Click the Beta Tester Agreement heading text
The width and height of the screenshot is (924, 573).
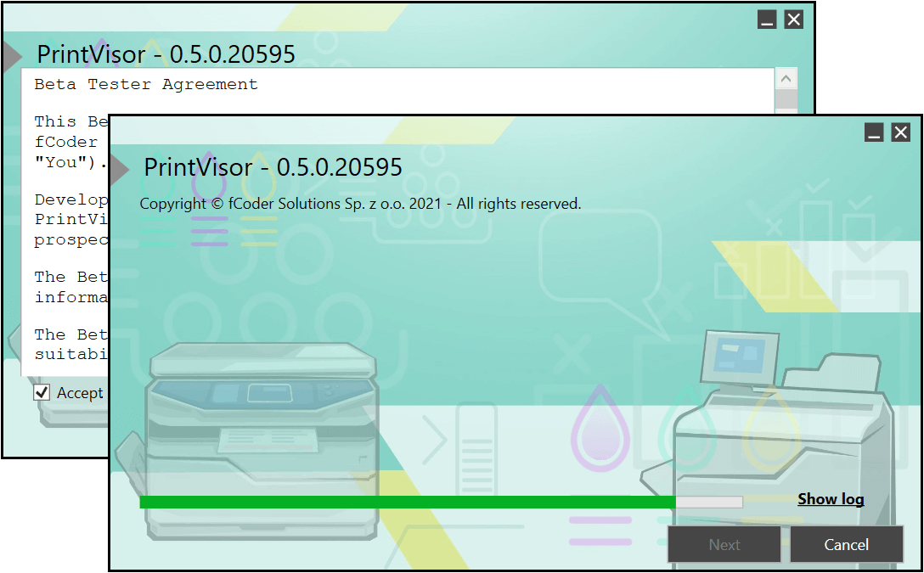click(x=146, y=84)
